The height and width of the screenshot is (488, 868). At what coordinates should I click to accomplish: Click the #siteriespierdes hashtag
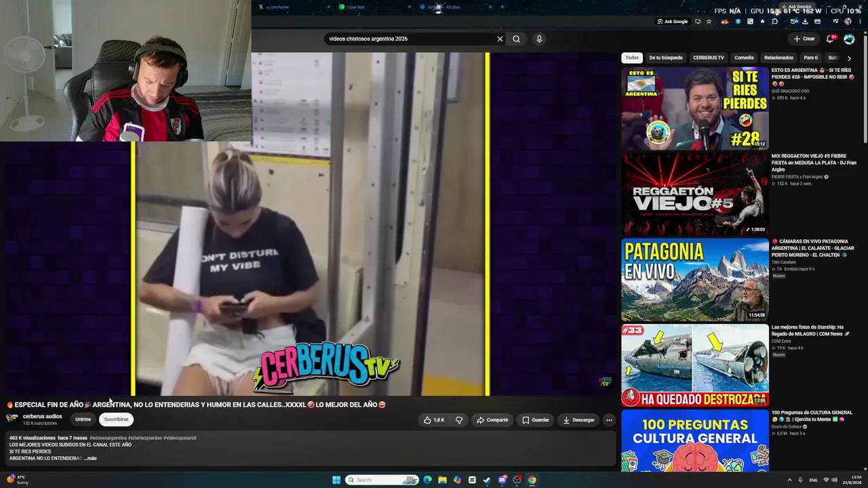145,438
